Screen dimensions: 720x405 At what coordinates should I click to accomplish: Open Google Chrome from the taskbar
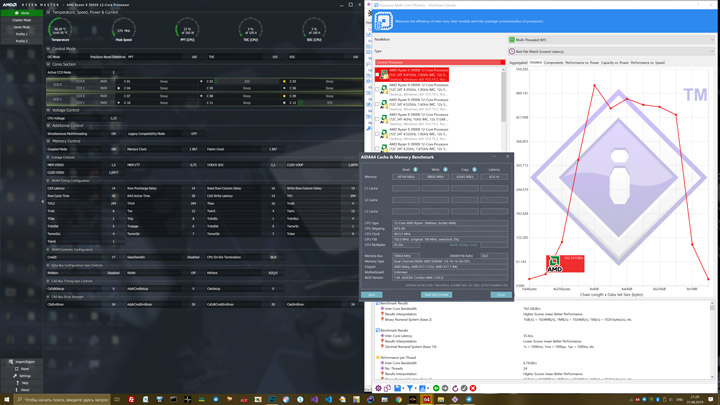(x=399, y=399)
